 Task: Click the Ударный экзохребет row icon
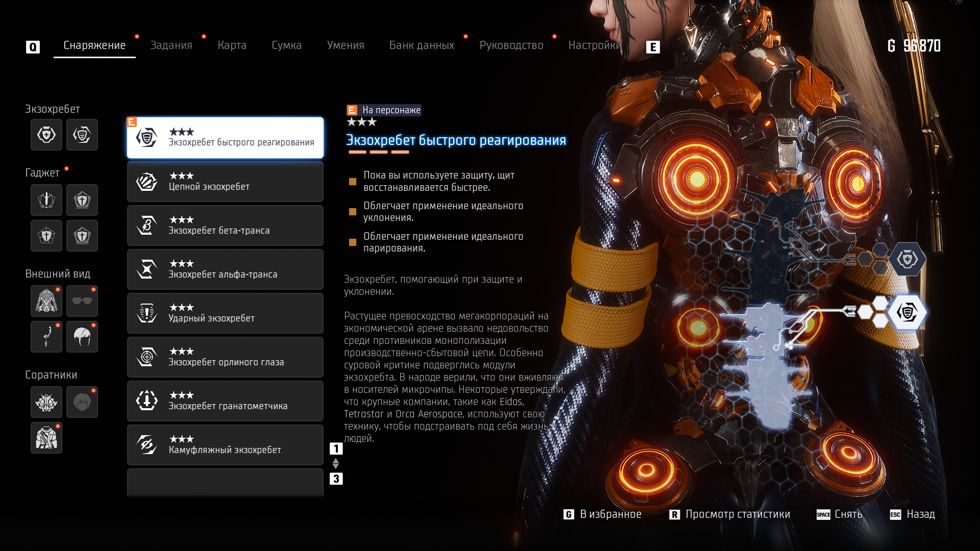[147, 313]
